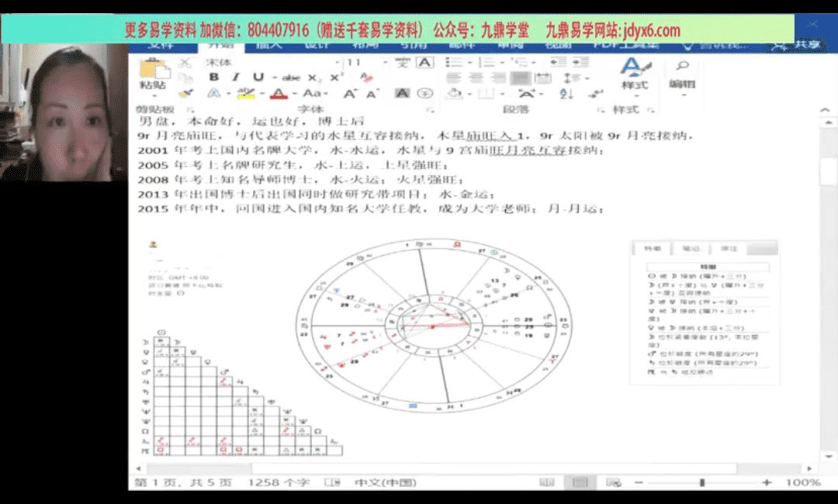This screenshot has width=838, height=504.
Task: Toggle Bold formatting
Action: [213, 78]
